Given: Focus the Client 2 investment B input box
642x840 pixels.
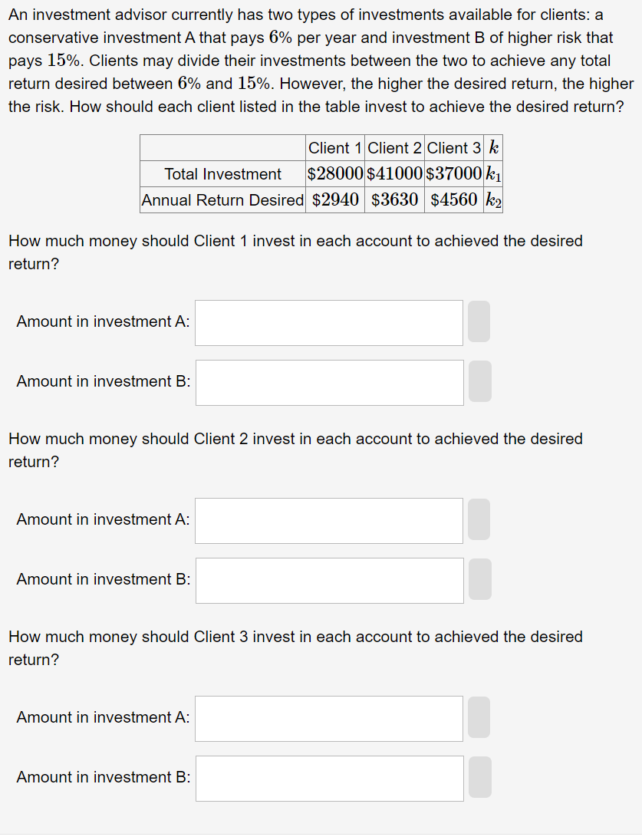Looking at the screenshot, I should [x=330, y=581].
